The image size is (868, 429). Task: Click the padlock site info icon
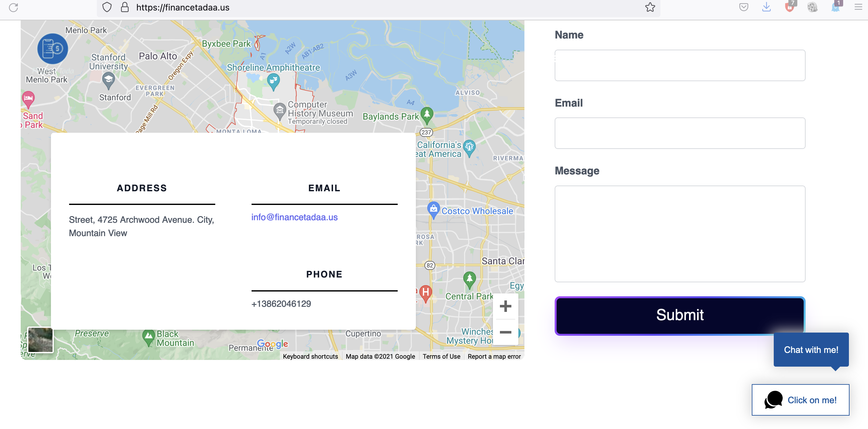pyautogui.click(x=125, y=7)
